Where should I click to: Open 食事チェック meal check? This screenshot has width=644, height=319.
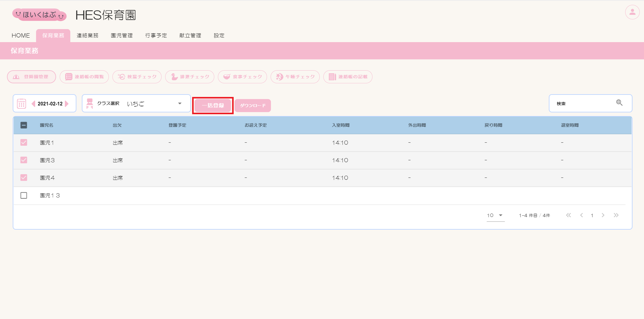(242, 77)
